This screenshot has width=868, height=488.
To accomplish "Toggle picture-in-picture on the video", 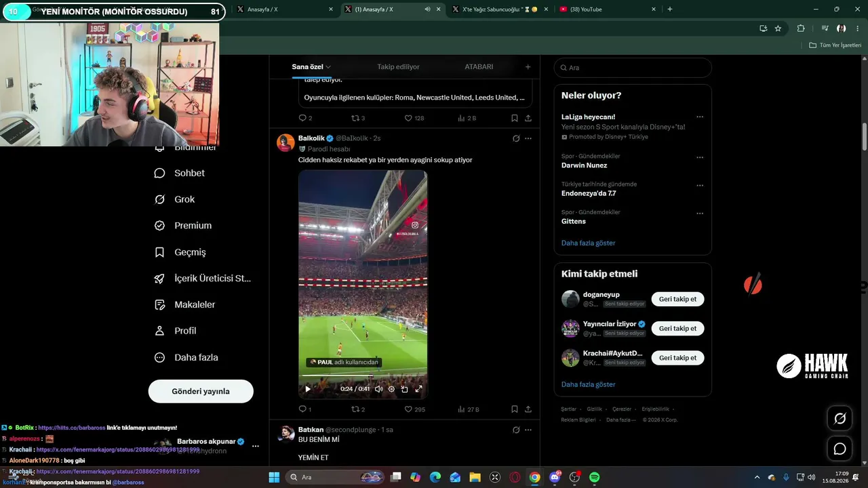I will (405, 389).
